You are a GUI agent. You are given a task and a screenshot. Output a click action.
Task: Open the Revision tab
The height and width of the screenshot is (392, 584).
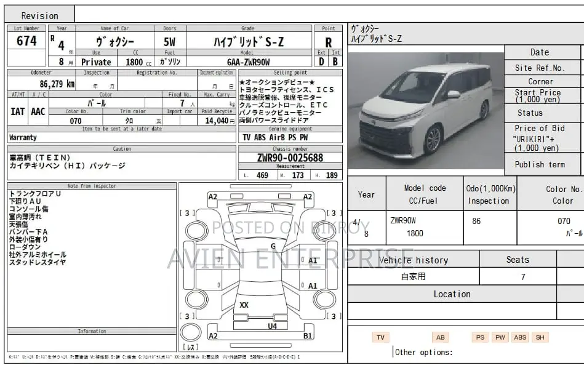(39, 14)
